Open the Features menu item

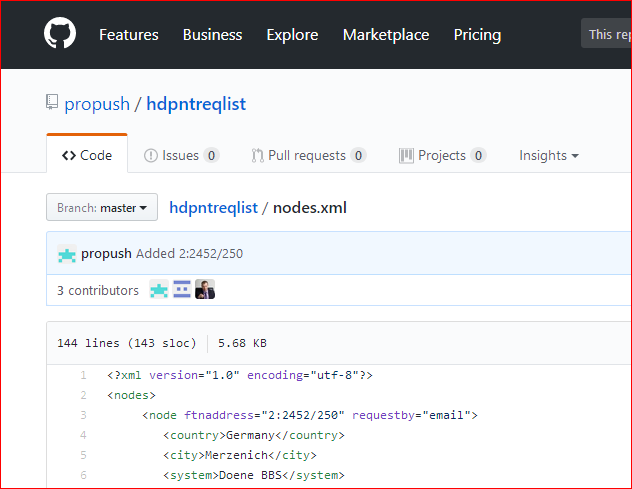tap(129, 35)
